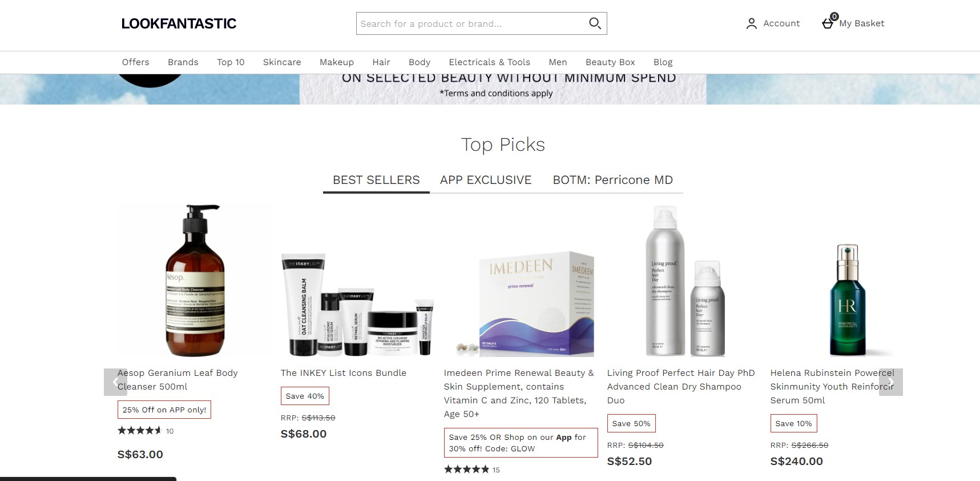Click the search magnifier icon
The image size is (980, 481).
595,23
